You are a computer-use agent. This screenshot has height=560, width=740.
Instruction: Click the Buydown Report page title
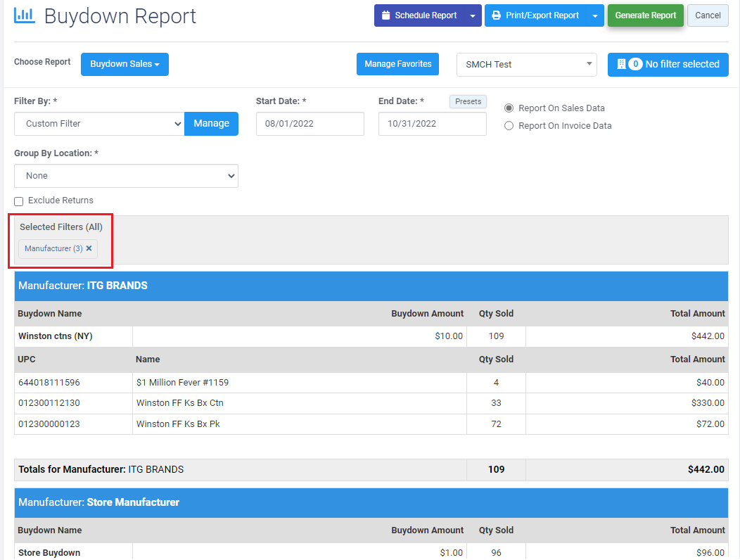coord(120,16)
